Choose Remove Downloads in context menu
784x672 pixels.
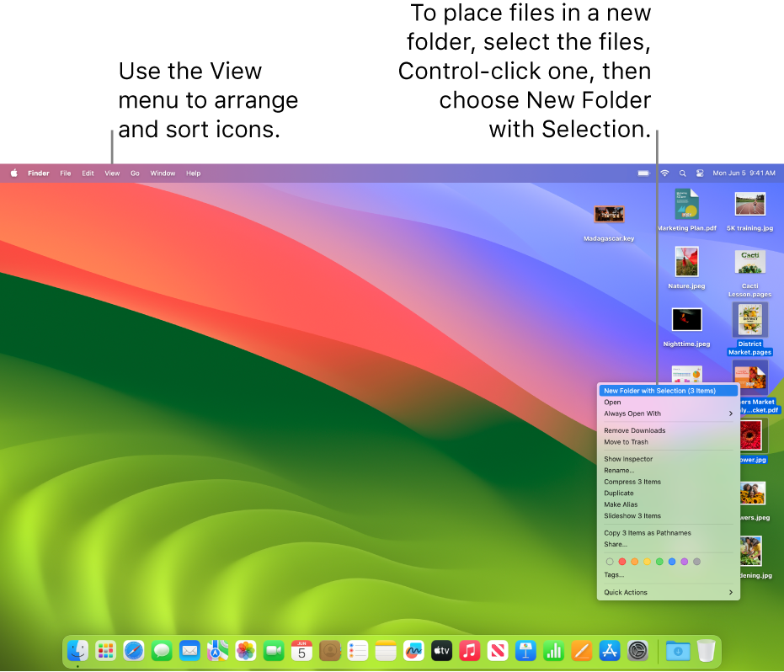click(x=669, y=430)
